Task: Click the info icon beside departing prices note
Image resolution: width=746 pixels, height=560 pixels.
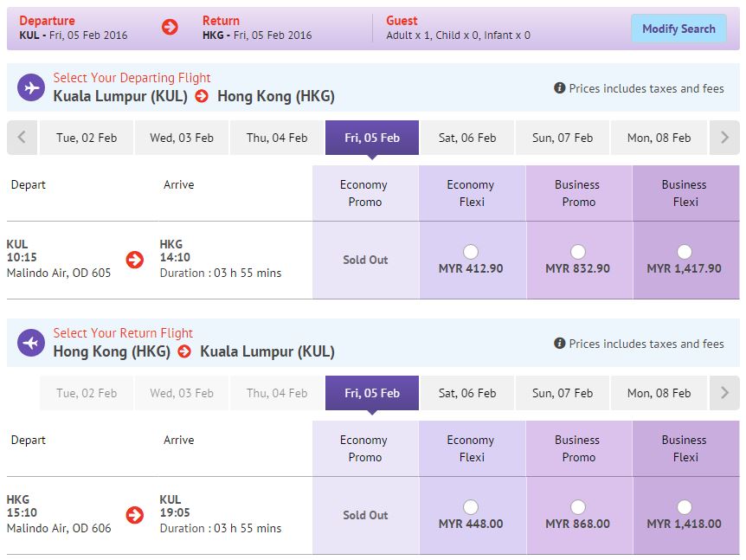Action: [x=560, y=88]
